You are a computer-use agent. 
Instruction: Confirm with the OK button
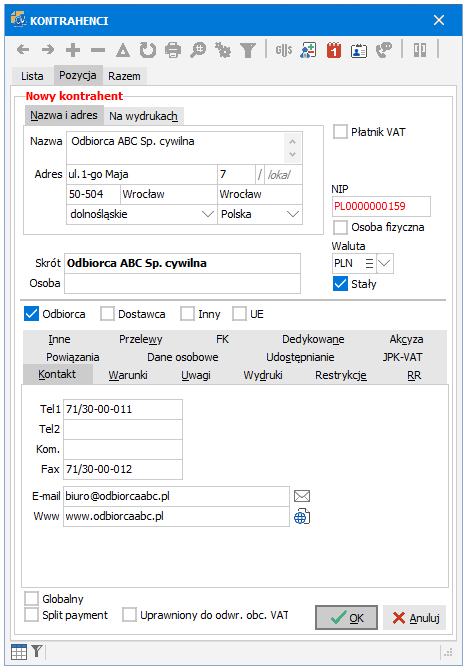[x=347, y=617]
